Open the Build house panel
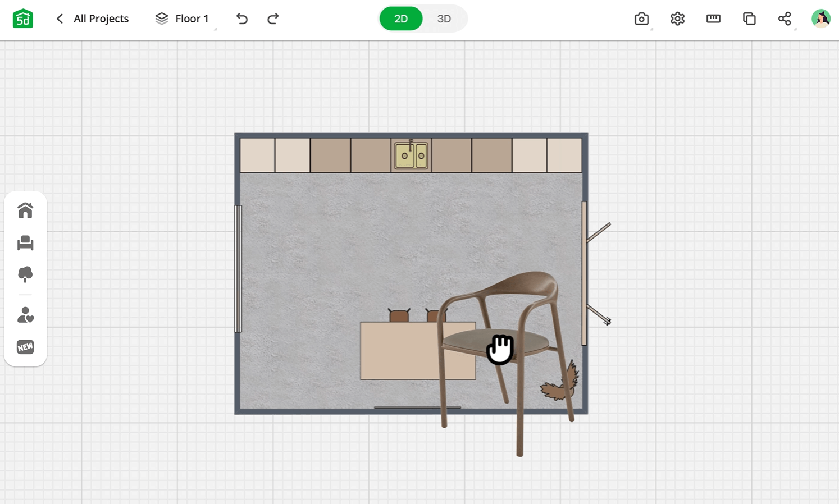The width and height of the screenshot is (839, 504). pyautogui.click(x=25, y=210)
